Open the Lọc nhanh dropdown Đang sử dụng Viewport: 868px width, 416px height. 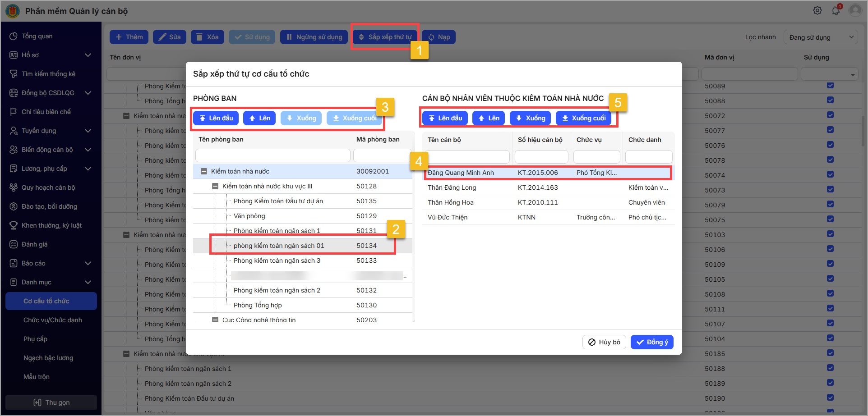pyautogui.click(x=820, y=37)
